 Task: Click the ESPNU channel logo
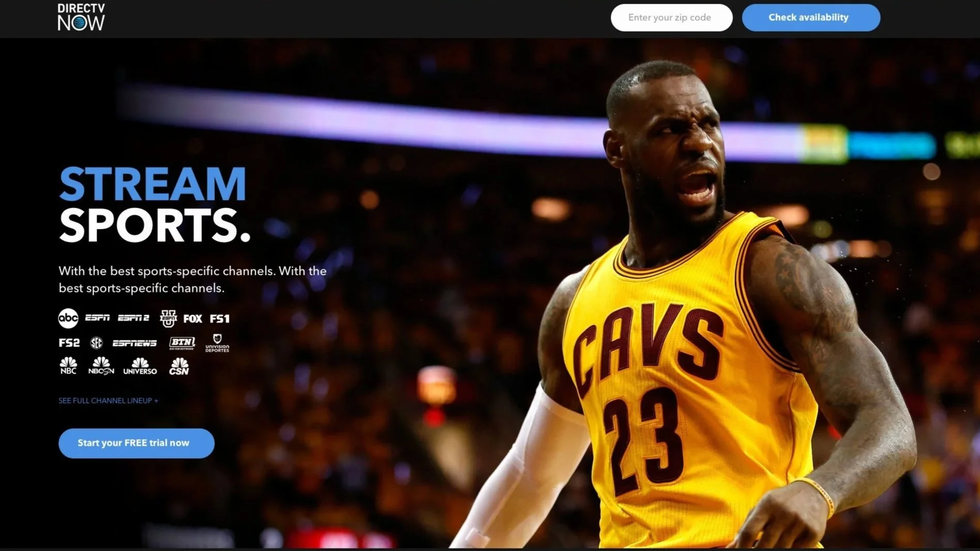pyautogui.click(x=168, y=318)
